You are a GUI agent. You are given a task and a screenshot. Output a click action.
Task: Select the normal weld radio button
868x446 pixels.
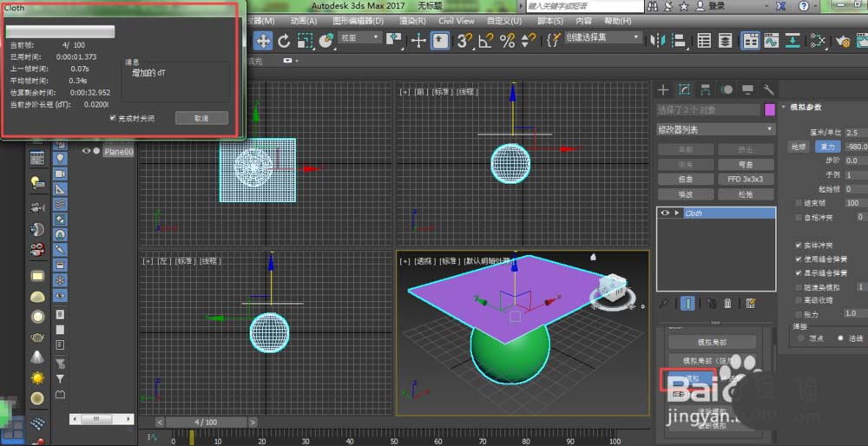pos(840,338)
